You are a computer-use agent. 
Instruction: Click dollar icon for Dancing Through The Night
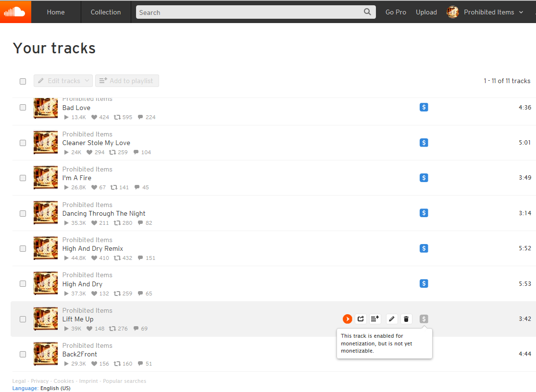point(424,213)
